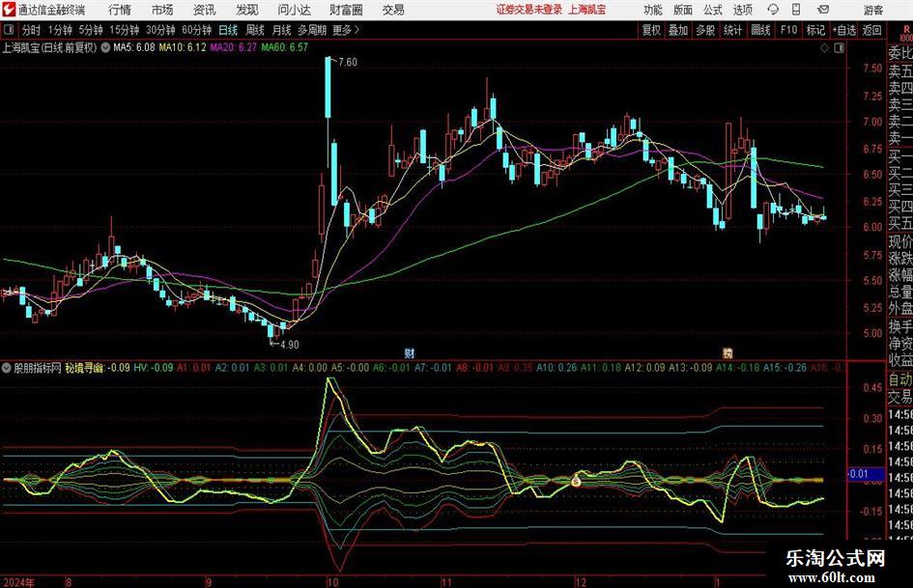
Task: Click the 叠加 overlay button
Action: tap(678, 30)
